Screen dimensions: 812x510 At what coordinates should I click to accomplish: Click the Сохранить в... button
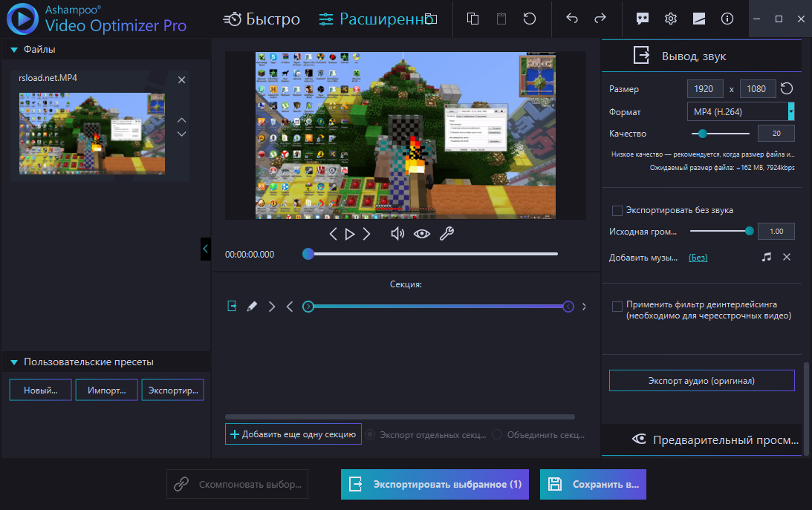point(593,484)
